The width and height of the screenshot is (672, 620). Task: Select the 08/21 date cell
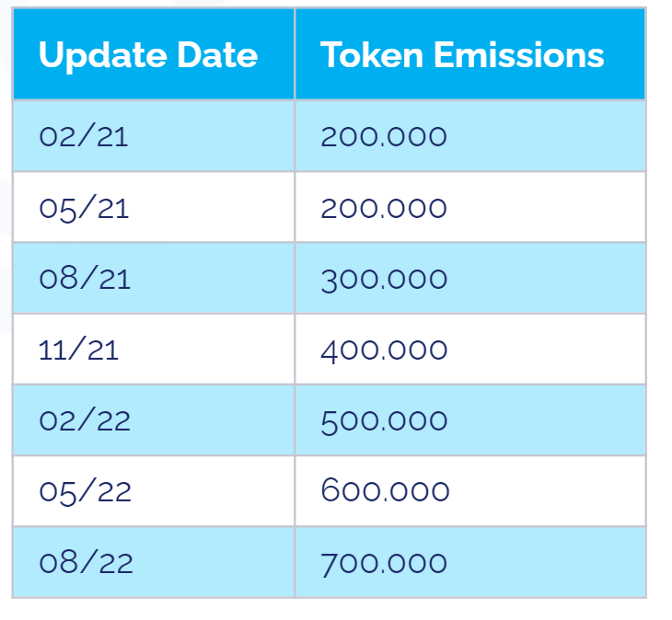[x=154, y=279]
